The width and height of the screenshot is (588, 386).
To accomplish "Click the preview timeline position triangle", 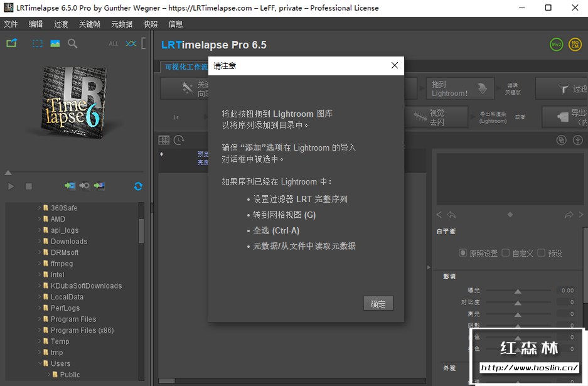I will [8, 173].
